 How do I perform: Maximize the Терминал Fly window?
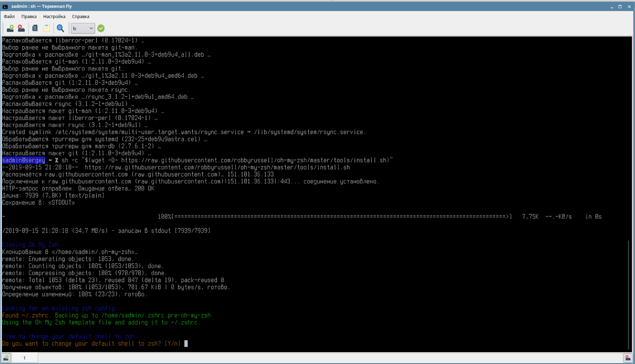(x=620, y=6)
